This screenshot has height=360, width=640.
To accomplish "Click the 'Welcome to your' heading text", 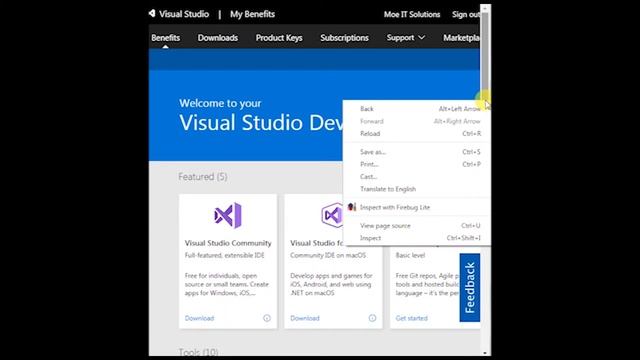I will 220,103.
